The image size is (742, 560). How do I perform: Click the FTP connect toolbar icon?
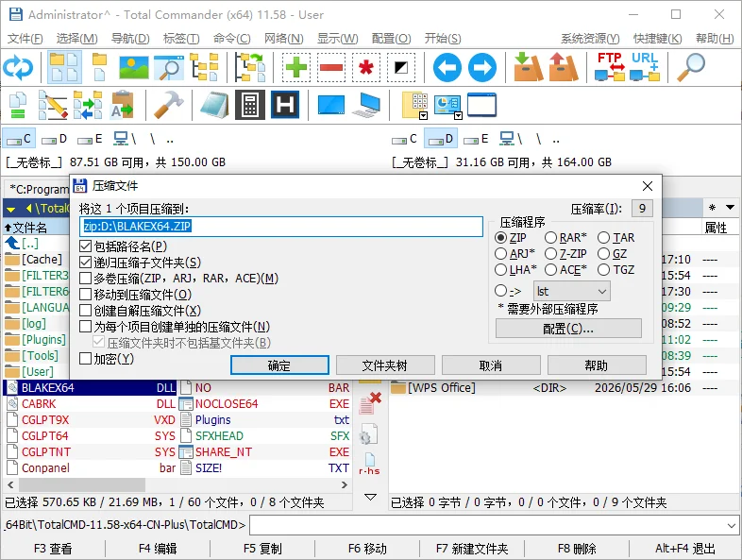pyautogui.click(x=610, y=68)
